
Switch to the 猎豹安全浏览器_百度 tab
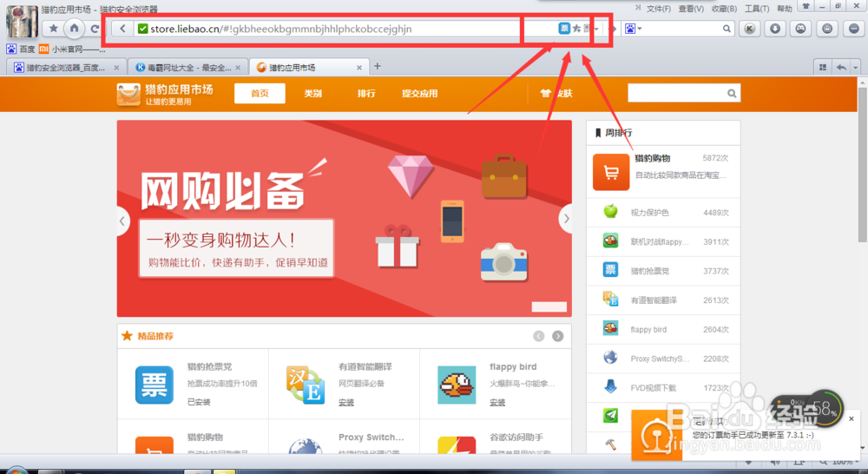67,68
